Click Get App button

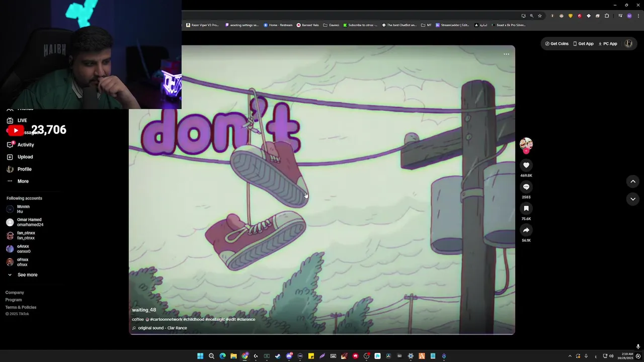[x=583, y=44]
